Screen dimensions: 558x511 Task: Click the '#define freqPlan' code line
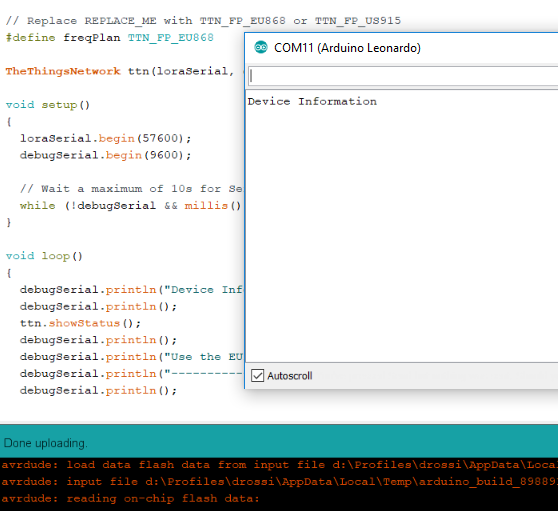(110, 37)
